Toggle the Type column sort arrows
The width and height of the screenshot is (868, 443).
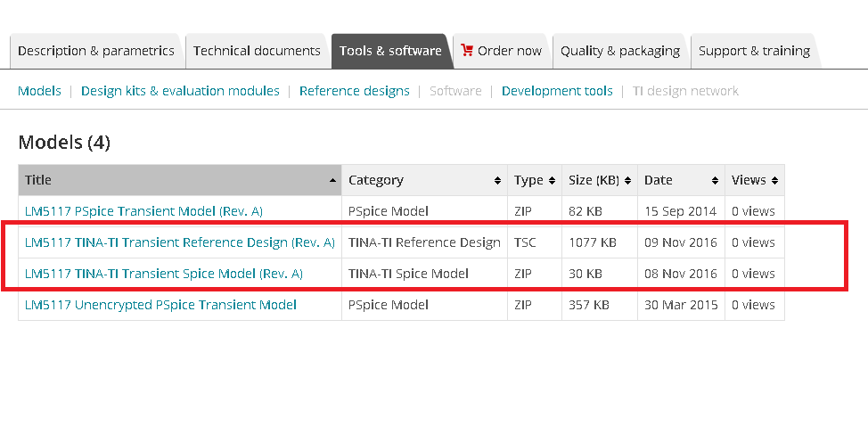click(x=552, y=181)
